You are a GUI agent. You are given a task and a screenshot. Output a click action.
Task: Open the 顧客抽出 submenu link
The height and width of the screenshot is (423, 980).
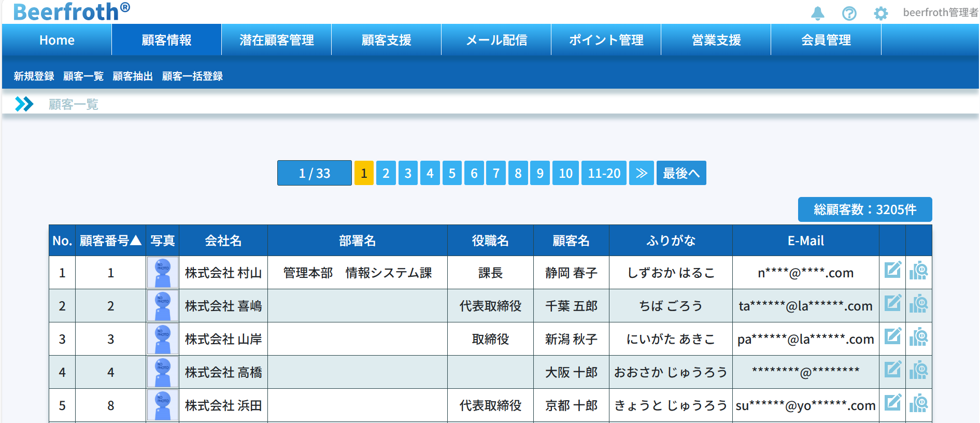click(x=133, y=76)
